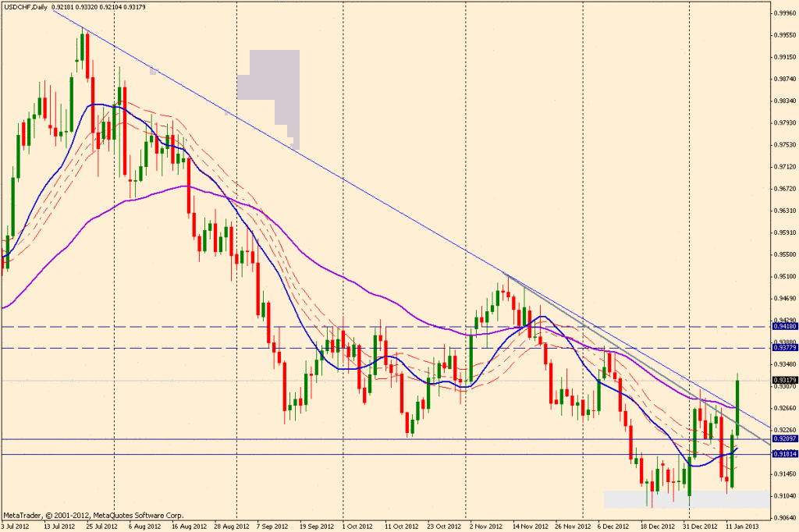This screenshot has width=799, height=532.
Task: Select the latest tall green candle at far right
Action: 737,406
